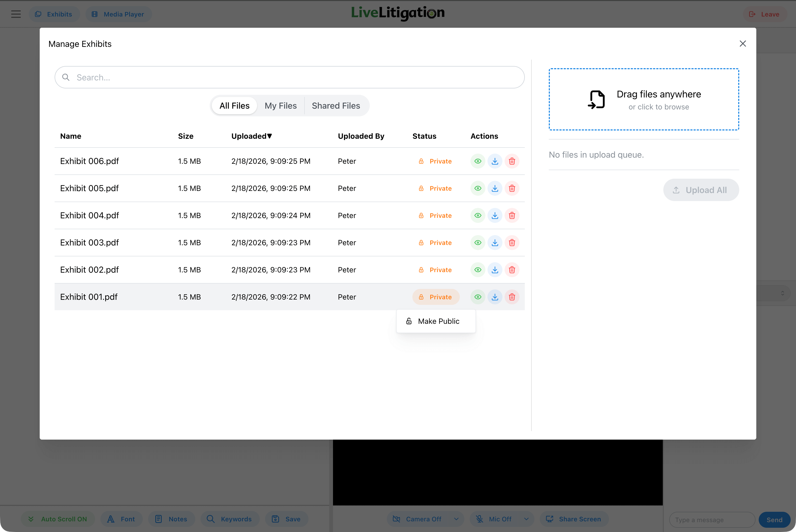Start Share Screen

573,519
